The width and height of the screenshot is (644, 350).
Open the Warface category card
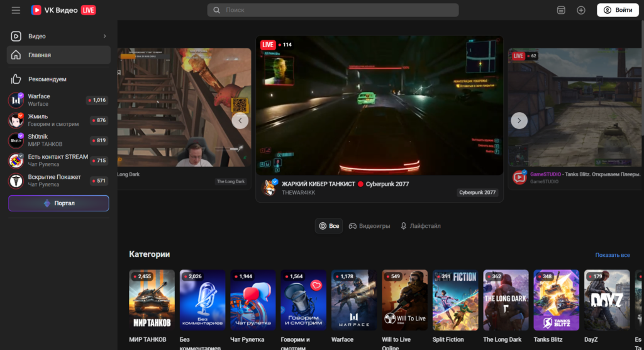click(x=354, y=300)
